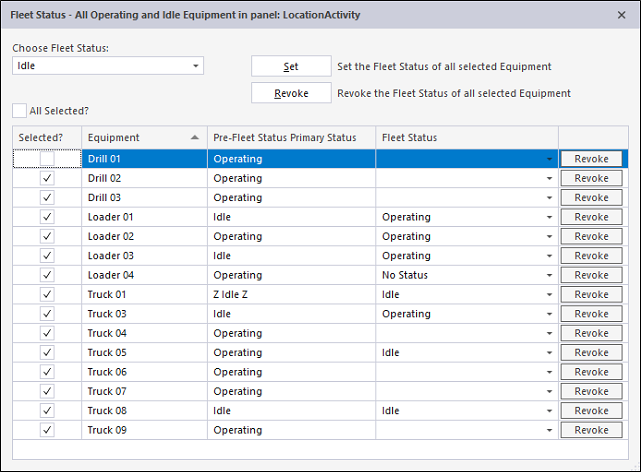Check the Selected box for Drill 01
This screenshot has width=641, height=472.
pyautogui.click(x=47, y=159)
